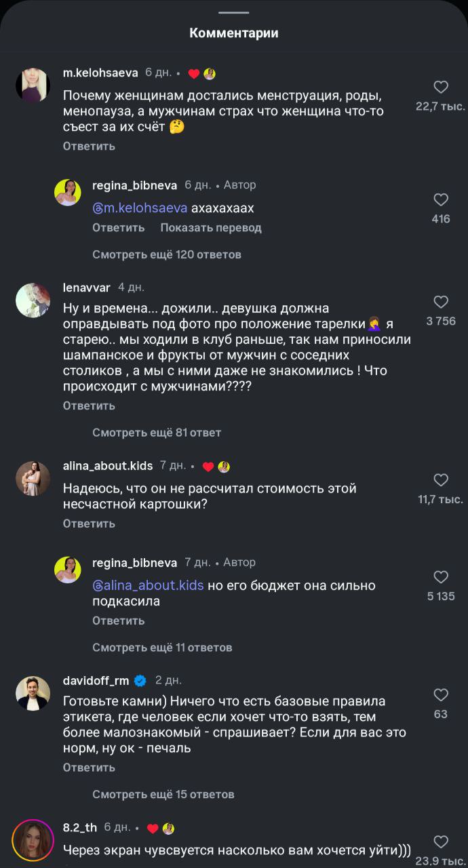Like alina_about.kids comment heart icon
Viewport: 468px width, 868px height.
441,481
